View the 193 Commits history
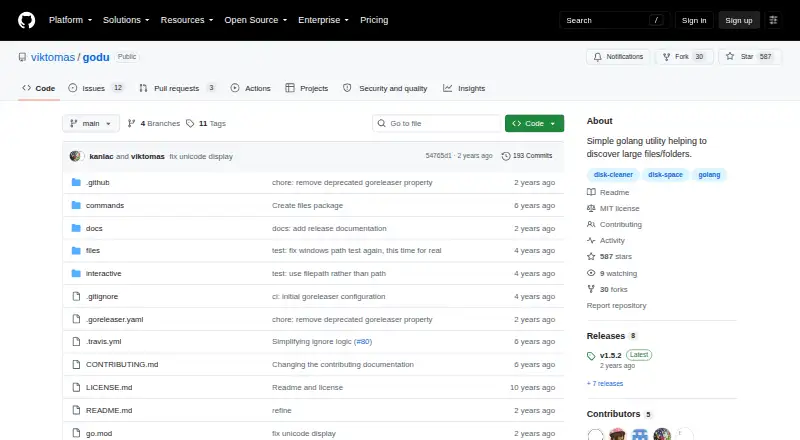Image resolution: width=800 pixels, height=440 pixels. tap(527, 156)
